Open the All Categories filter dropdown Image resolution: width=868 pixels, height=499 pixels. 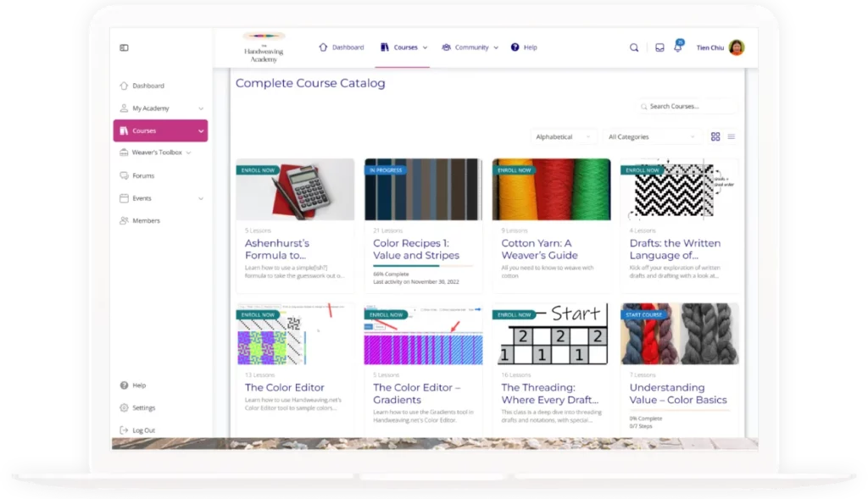click(x=652, y=136)
